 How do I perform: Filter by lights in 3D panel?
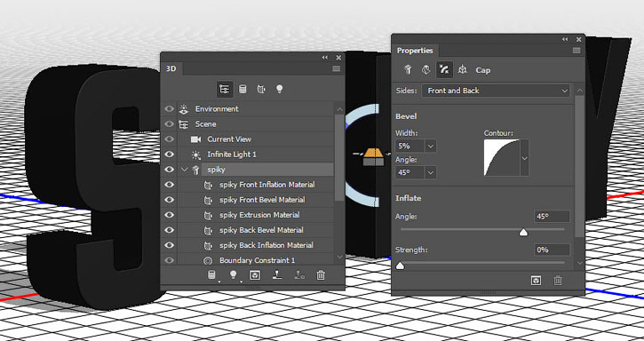click(x=279, y=89)
